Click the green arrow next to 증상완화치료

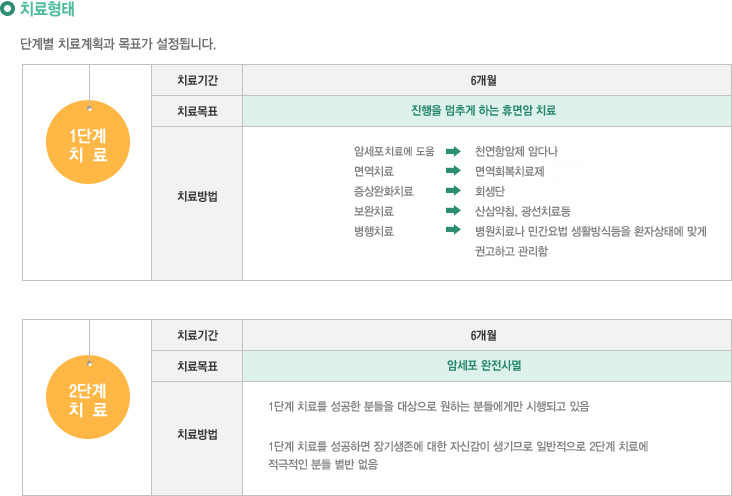453,191
